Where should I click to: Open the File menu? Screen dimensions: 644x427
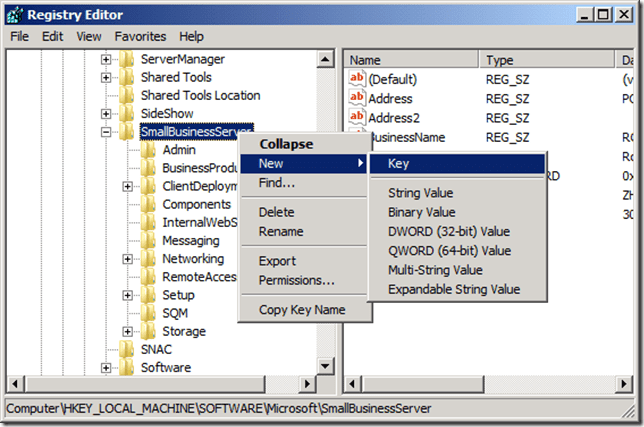[19, 37]
